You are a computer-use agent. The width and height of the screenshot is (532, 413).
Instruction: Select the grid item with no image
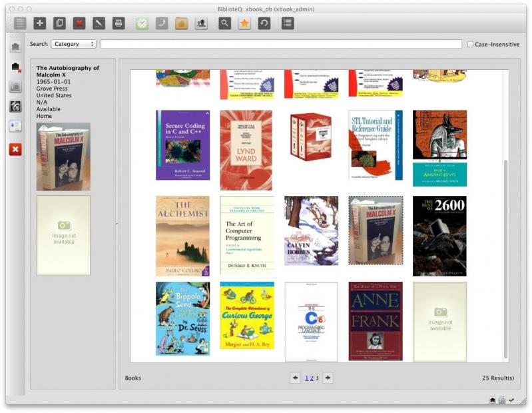click(439, 322)
